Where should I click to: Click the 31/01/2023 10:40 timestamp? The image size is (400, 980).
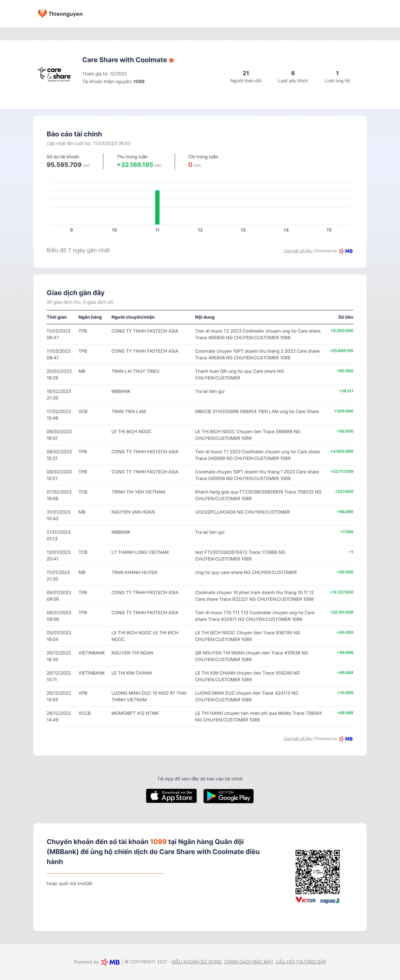[59, 515]
